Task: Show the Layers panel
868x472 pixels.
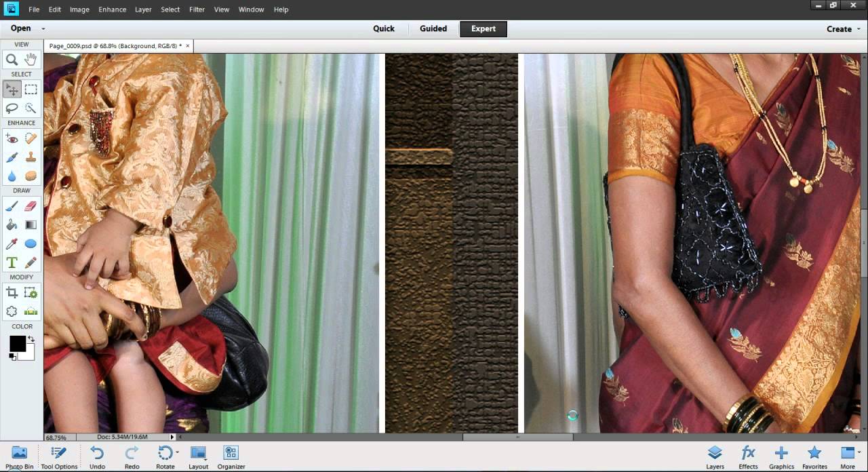Action: pyautogui.click(x=715, y=457)
